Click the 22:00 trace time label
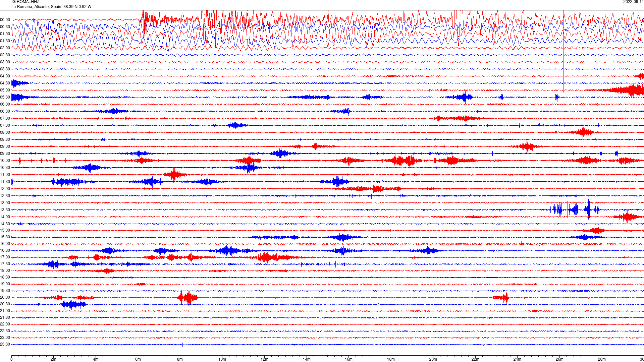The image size is (644, 362). tap(5, 324)
